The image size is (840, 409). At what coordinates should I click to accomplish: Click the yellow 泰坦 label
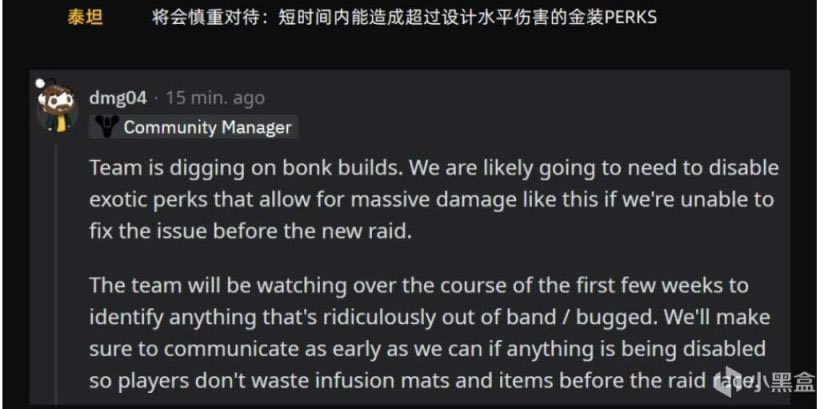(x=86, y=17)
